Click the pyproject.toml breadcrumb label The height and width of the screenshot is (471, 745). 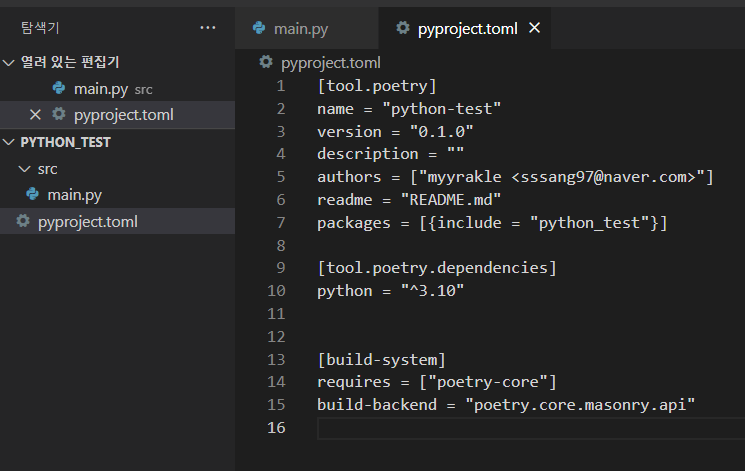click(331, 62)
